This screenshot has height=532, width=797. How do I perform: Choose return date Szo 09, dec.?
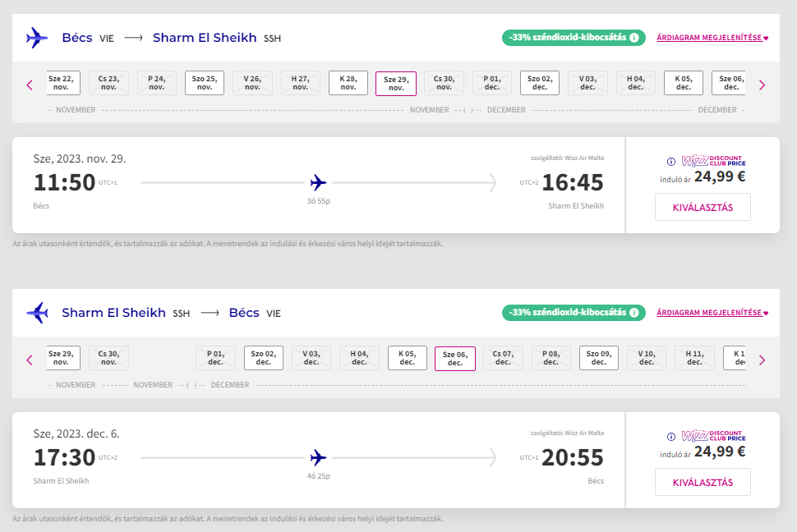(600, 358)
